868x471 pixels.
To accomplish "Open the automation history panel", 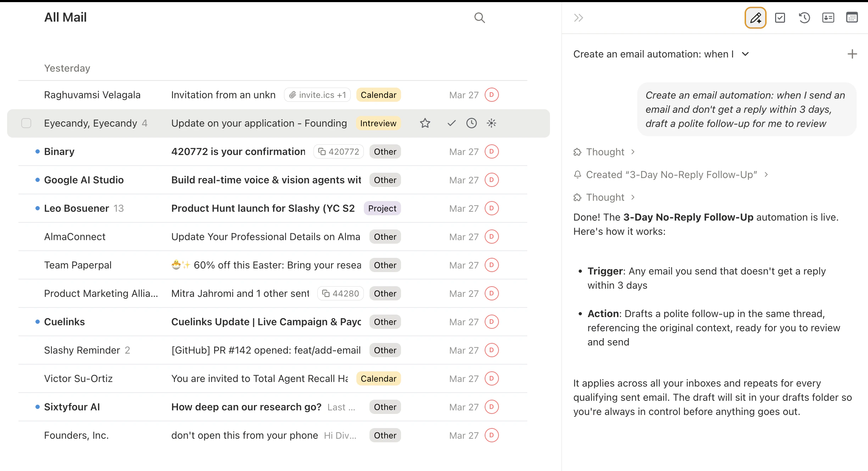I will [x=804, y=17].
